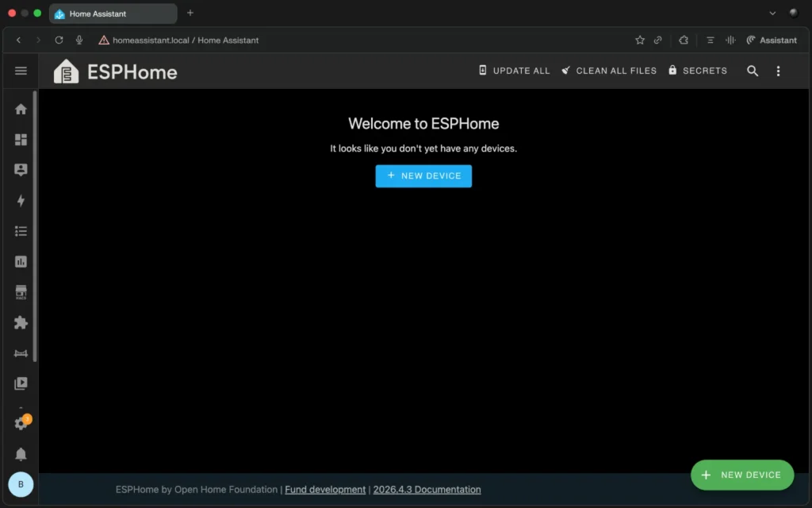
Task: Open the puzzle piece add-on icon
Action: (x=21, y=322)
